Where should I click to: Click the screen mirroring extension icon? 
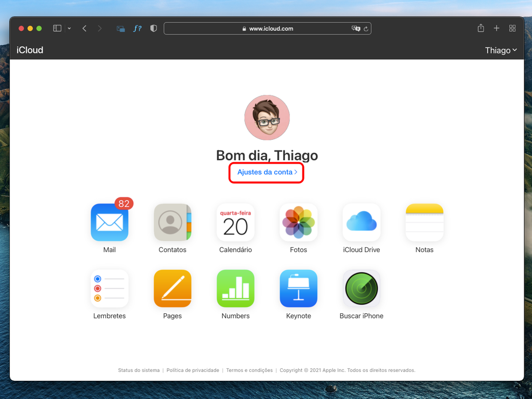click(x=121, y=29)
